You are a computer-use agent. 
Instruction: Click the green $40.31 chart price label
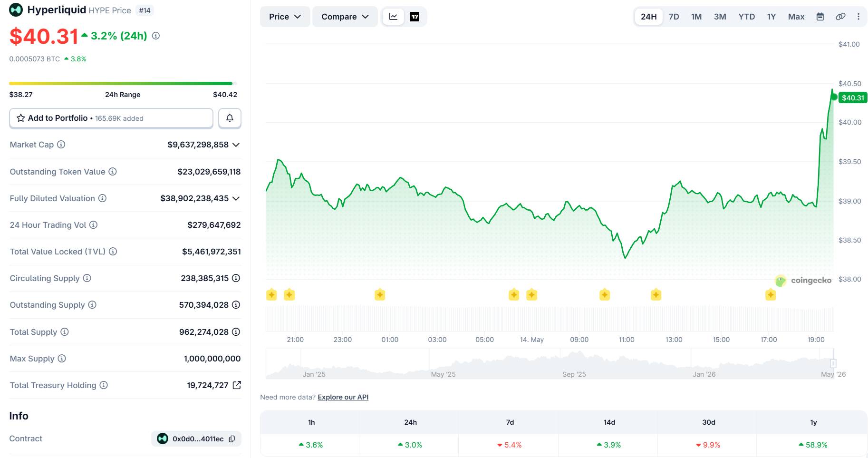tap(853, 97)
